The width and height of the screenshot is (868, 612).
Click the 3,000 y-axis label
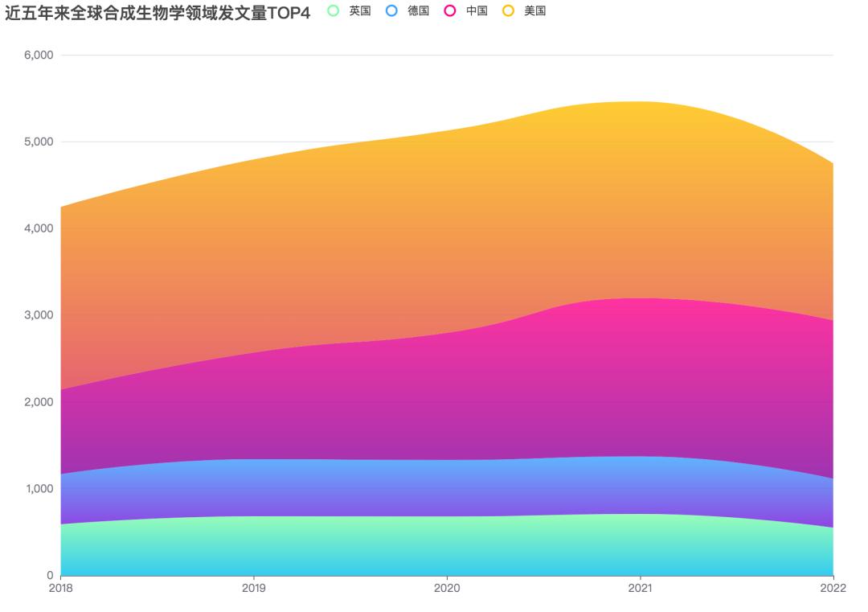coord(39,315)
